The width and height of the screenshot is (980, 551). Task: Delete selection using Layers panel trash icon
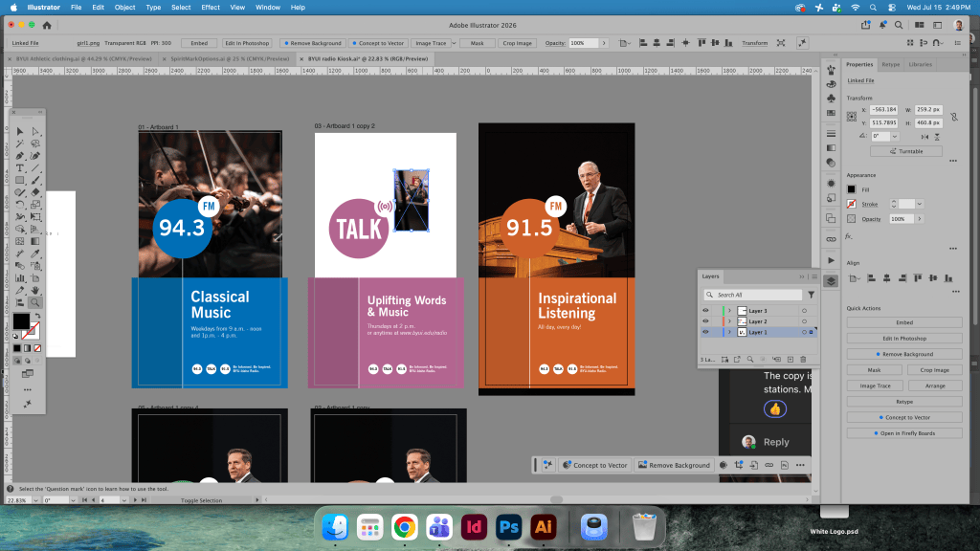(803, 360)
